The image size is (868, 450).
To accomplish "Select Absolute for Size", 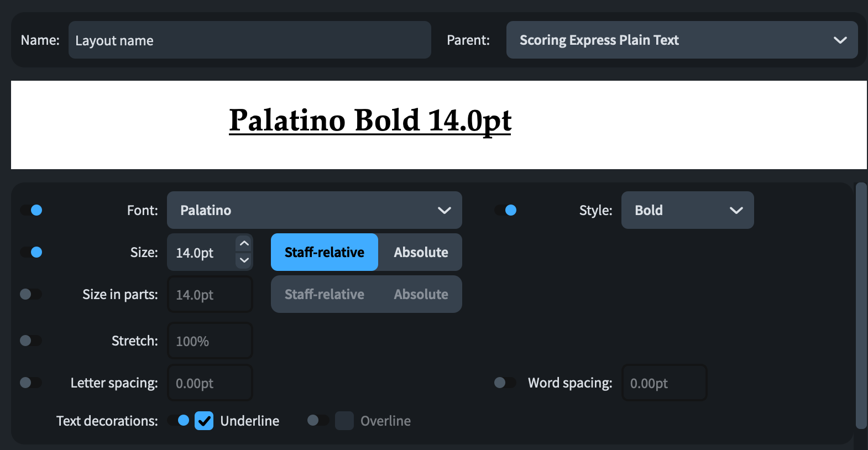I will pos(421,252).
